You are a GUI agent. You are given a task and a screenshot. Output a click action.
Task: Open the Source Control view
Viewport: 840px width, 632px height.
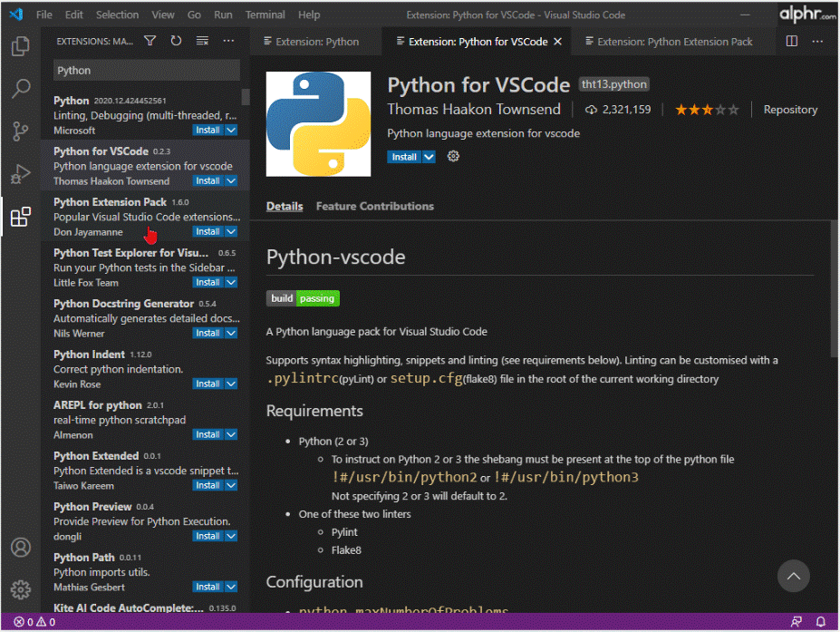coord(20,131)
